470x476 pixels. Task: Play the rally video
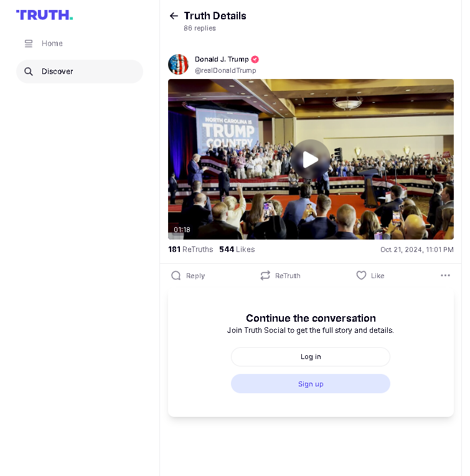coord(310,159)
